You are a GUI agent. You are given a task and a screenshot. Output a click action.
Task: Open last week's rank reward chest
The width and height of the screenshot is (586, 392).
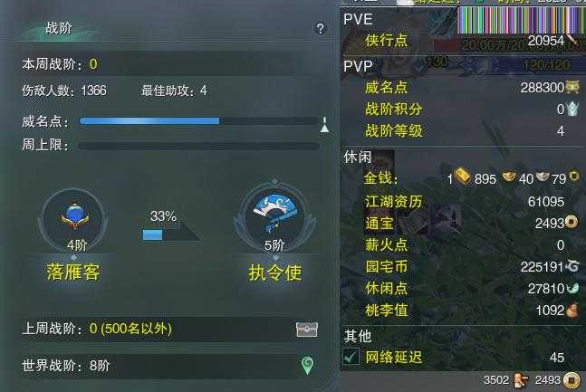307,330
